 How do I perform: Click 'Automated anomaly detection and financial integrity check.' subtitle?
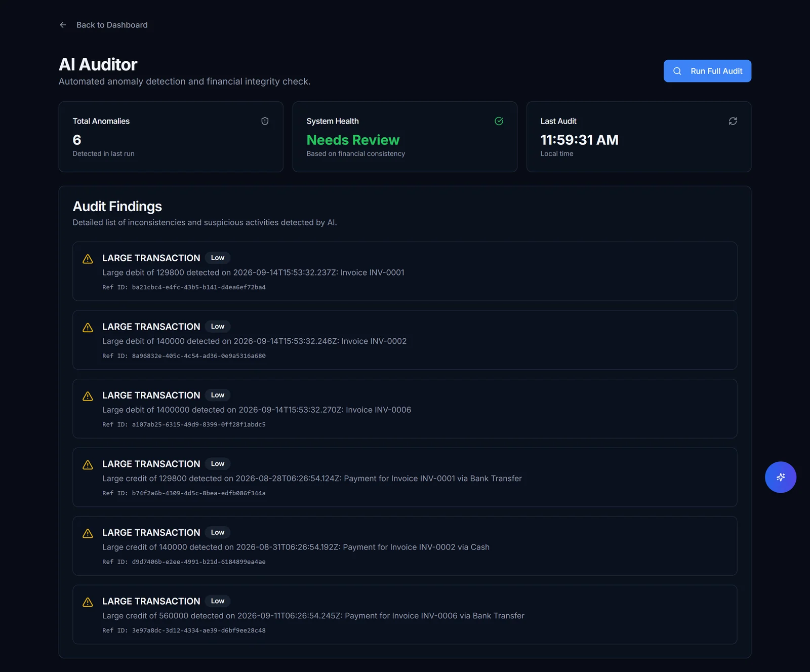coord(184,82)
